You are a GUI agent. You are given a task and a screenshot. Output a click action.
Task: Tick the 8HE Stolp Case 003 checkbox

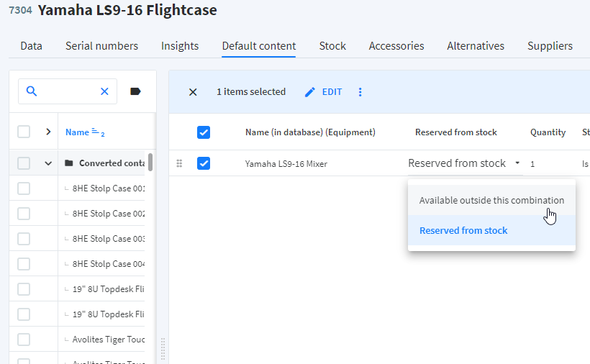coord(24,239)
